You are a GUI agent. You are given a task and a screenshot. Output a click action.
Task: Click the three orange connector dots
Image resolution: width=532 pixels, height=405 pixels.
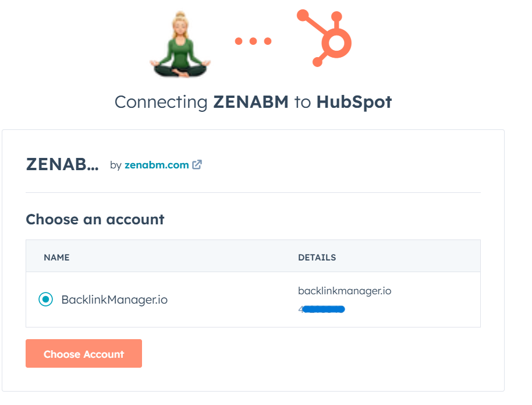253,40
